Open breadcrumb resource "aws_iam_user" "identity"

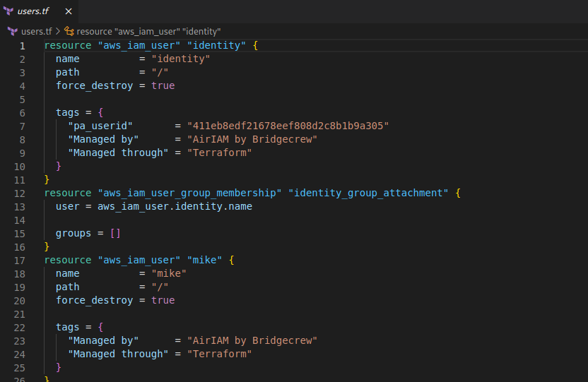(148, 31)
